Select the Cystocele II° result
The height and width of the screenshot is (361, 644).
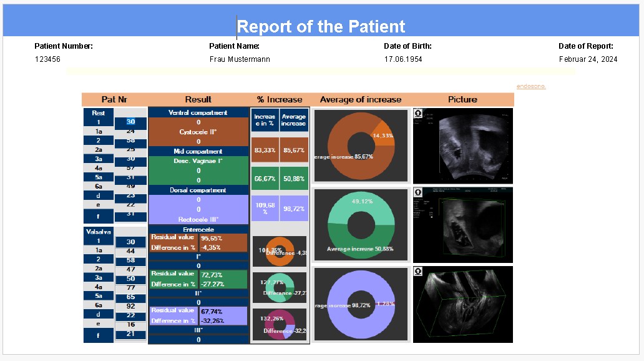point(198,132)
